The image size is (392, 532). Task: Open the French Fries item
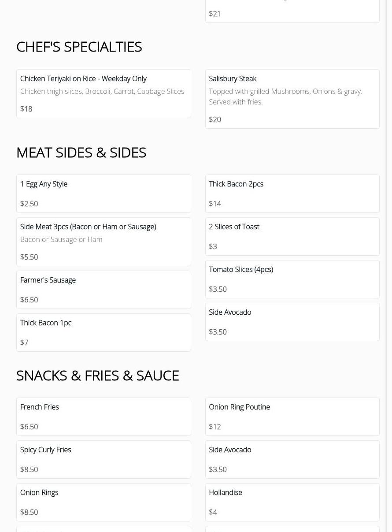pos(104,417)
